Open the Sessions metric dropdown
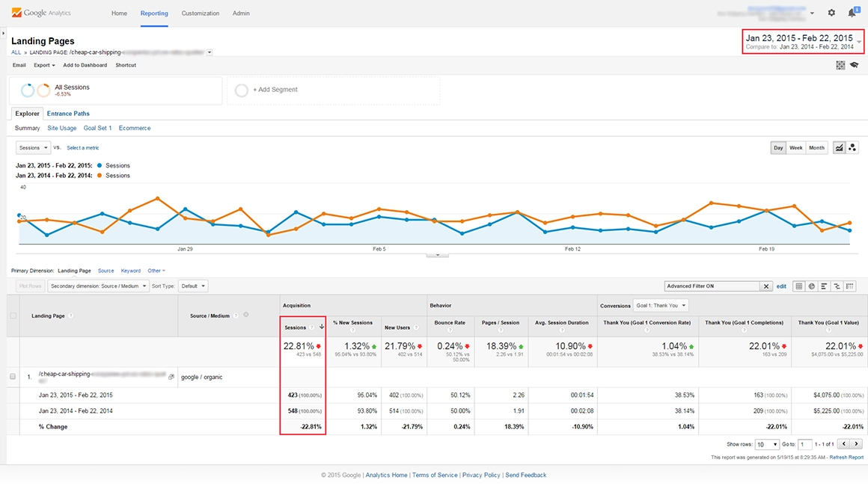The height and width of the screenshot is (486, 868). [x=33, y=147]
